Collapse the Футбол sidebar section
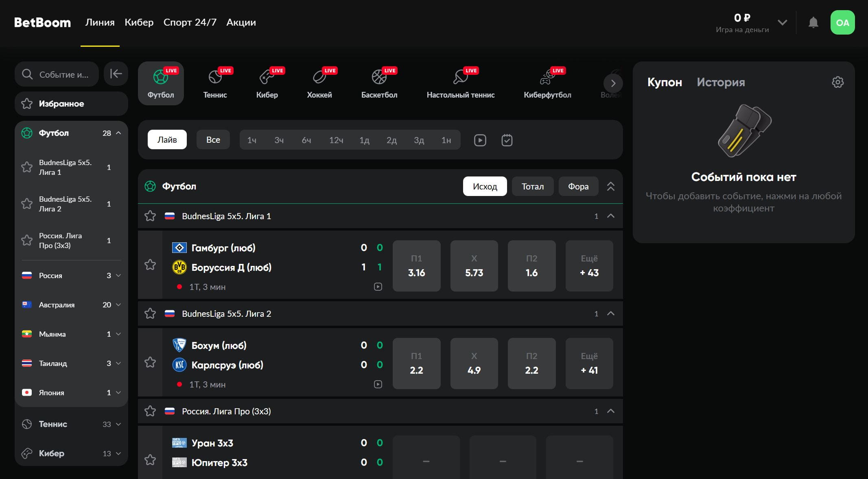 [x=118, y=133]
